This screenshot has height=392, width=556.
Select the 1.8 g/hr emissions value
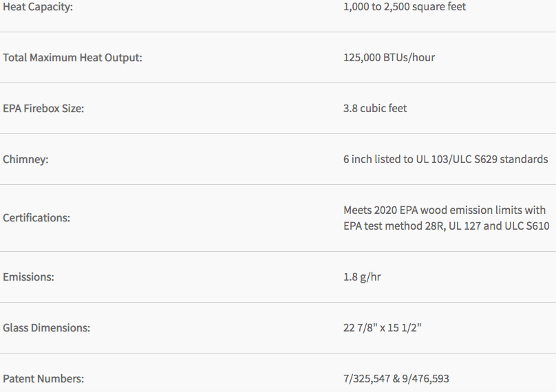tap(362, 276)
